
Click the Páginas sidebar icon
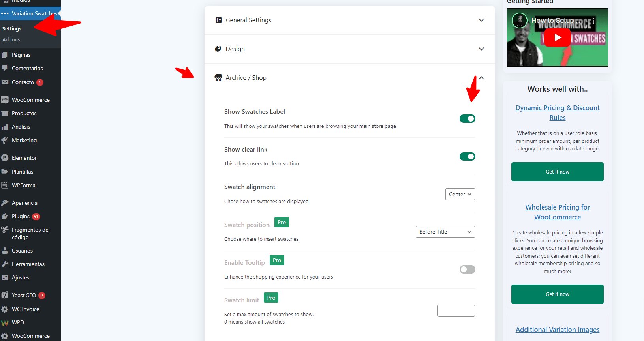click(x=5, y=55)
